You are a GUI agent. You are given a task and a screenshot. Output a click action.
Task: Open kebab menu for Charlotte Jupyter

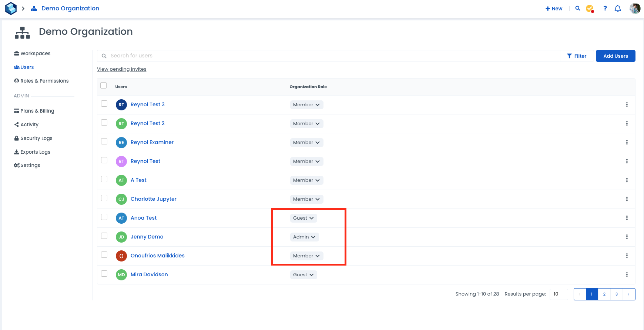click(627, 199)
